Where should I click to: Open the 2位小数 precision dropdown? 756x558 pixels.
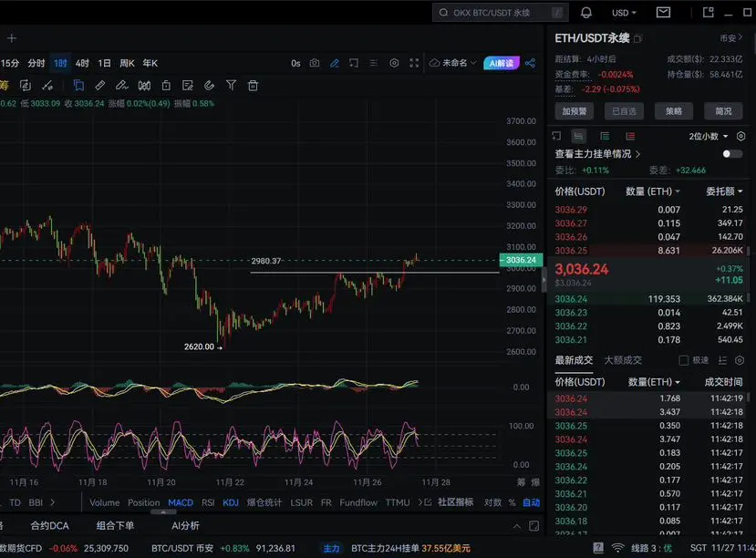pyautogui.click(x=709, y=137)
